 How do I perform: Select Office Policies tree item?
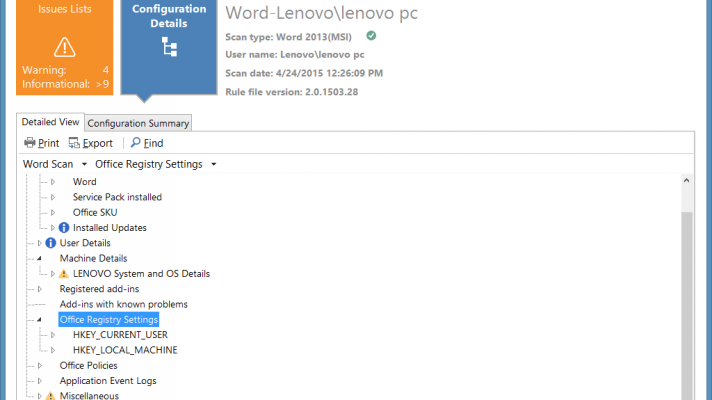(88, 365)
